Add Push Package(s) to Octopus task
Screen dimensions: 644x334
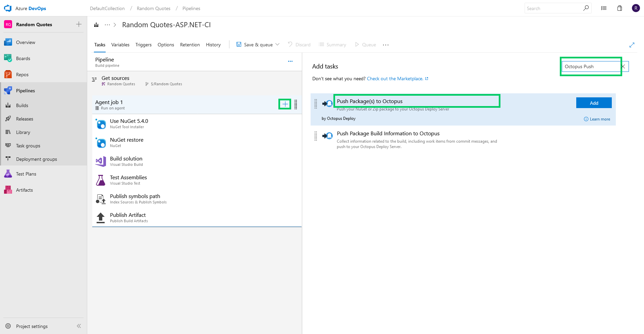pyautogui.click(x=594, y=103)
